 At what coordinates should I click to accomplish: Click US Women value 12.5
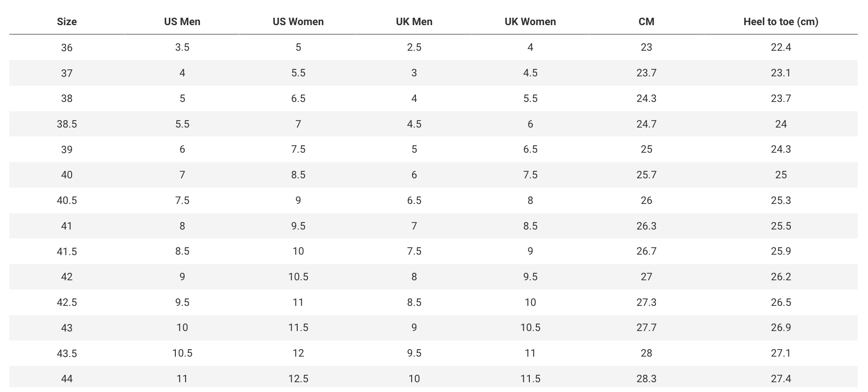[298, 378]
